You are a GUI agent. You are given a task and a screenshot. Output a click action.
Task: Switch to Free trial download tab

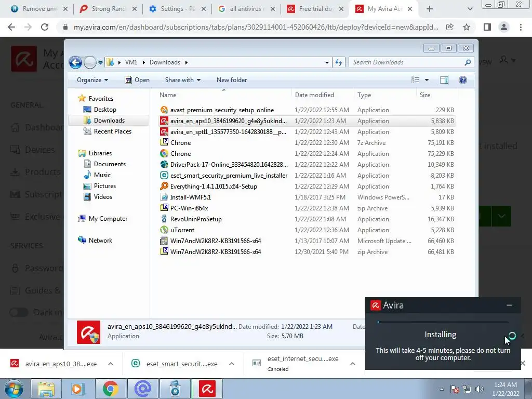click(315, 9)
